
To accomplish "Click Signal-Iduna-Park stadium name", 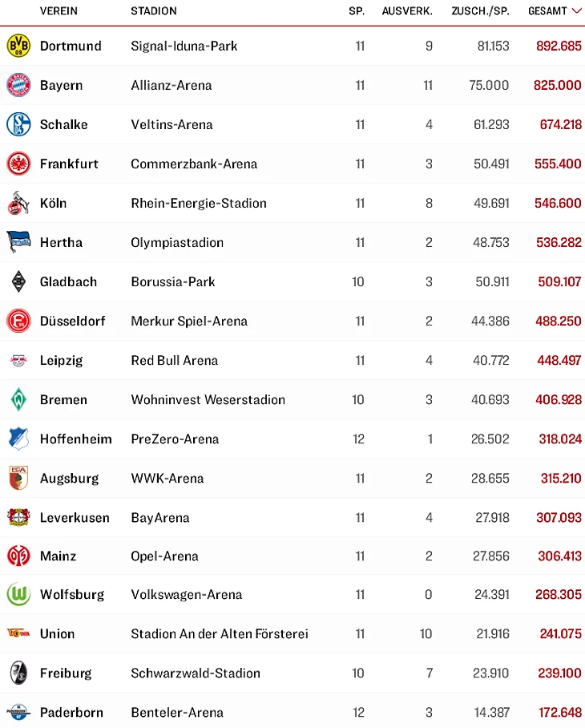I will (184, 46).
